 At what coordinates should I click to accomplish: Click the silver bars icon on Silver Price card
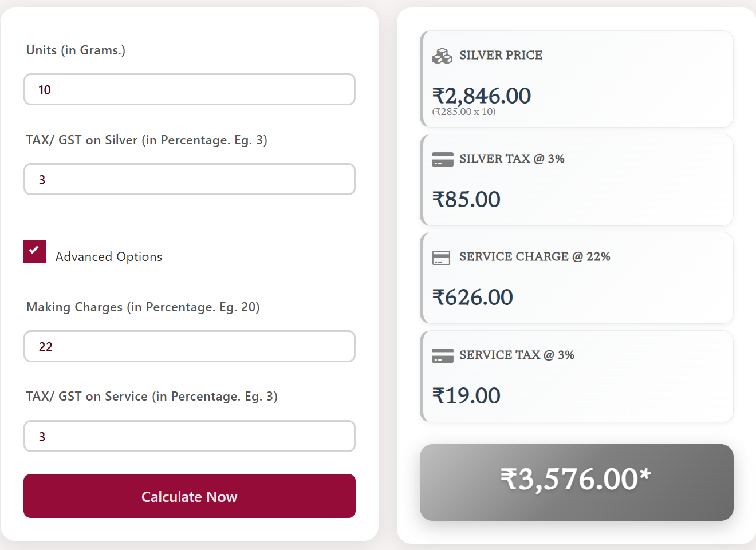click(441, 55)
